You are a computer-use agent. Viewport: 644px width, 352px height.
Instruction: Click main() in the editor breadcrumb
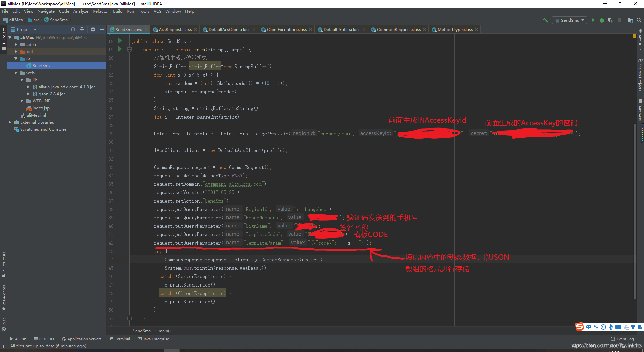164,331
